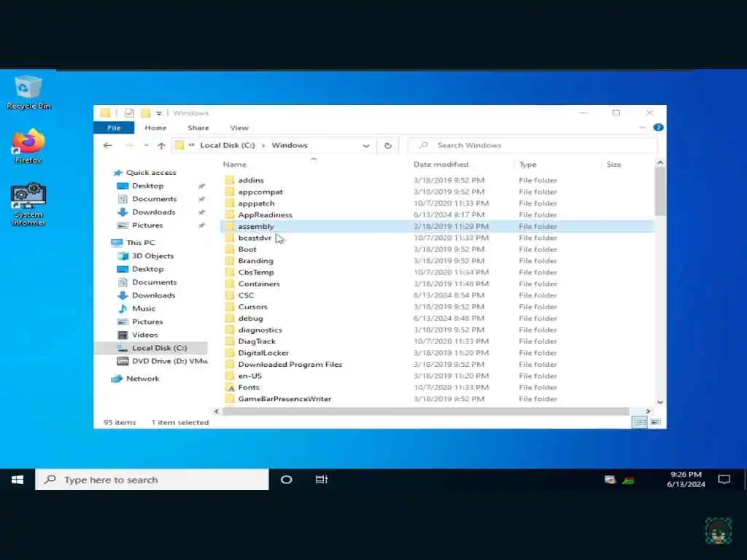Click the Properties quick access toolbar icon
This screenshot has width=747, height=560.
[x=129, y=113]
